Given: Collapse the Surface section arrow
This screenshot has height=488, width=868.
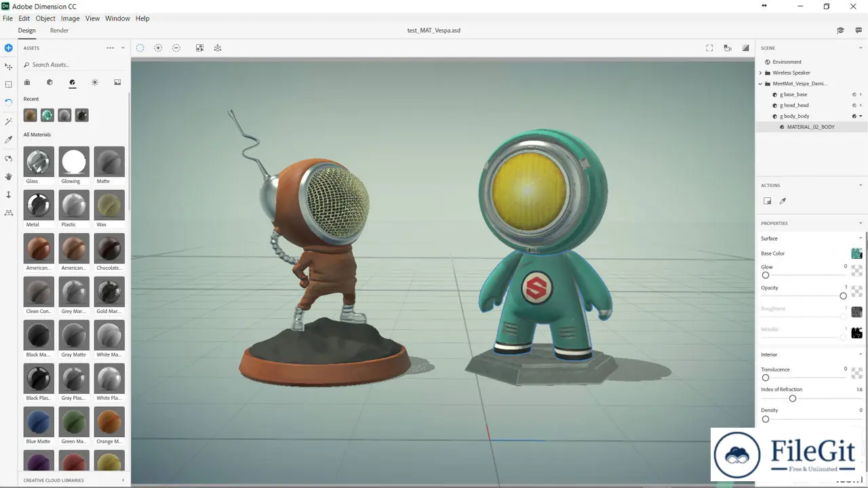Looking at the screenshot, I should tap(861, 239).
